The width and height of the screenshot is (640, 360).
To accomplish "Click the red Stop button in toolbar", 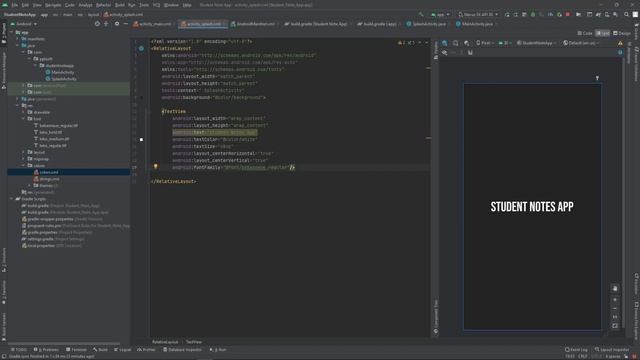I will (568, 15).
